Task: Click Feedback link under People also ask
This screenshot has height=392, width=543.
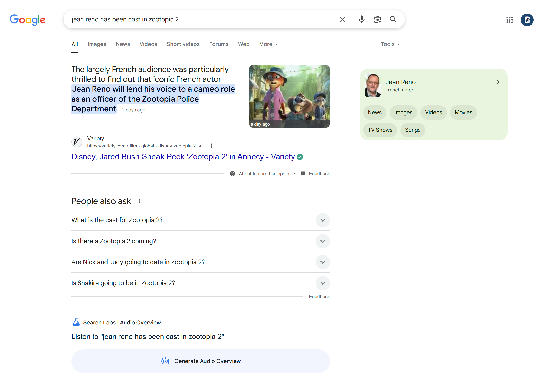Action: point(319,296)
